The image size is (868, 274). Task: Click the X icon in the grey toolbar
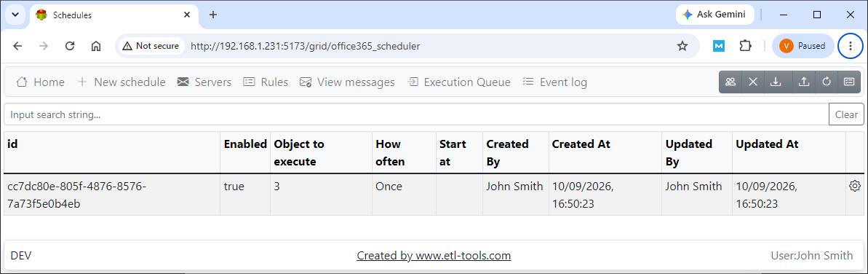[x=753, y=82]
